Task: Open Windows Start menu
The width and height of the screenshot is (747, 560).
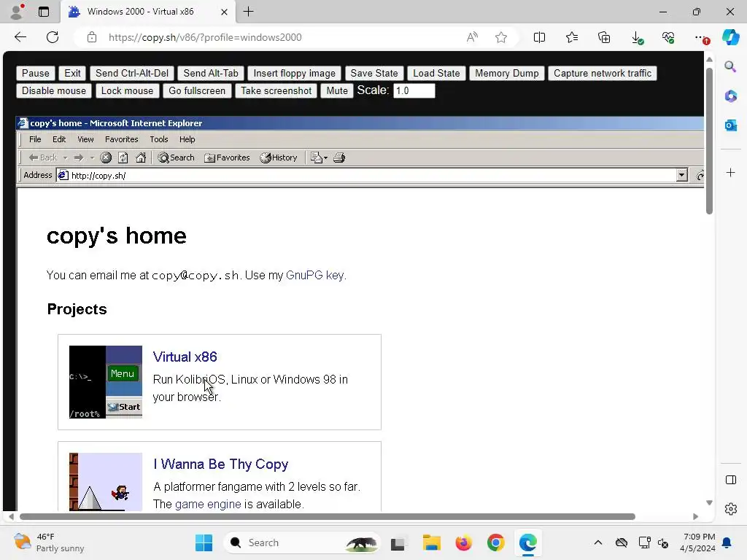Action: [x=204, y=542]
